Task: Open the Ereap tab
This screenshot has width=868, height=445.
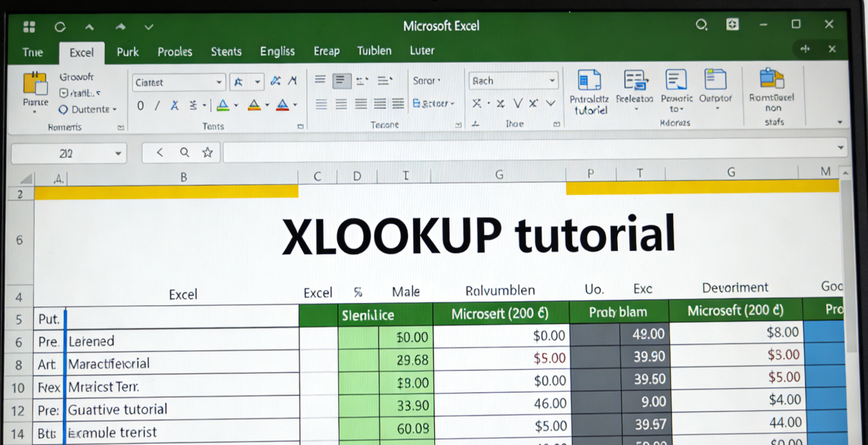Action: [326, 51]
